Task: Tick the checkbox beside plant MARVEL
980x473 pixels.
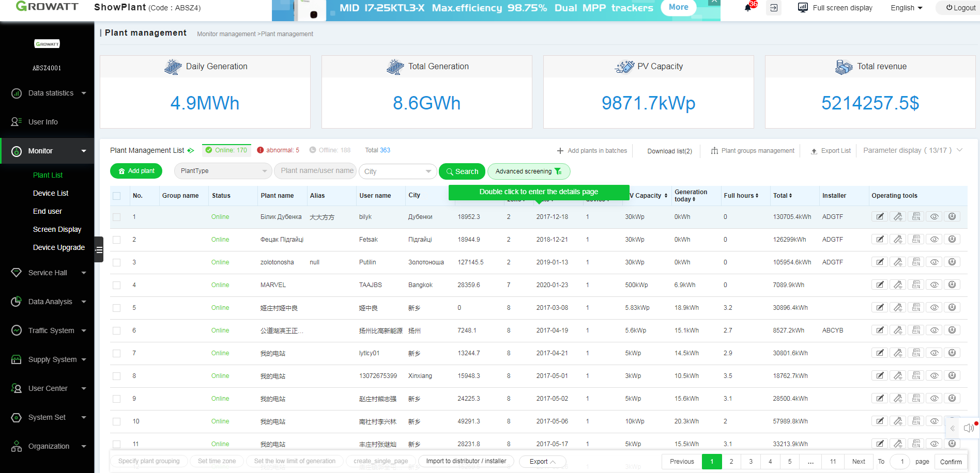Action: (116, 285)
